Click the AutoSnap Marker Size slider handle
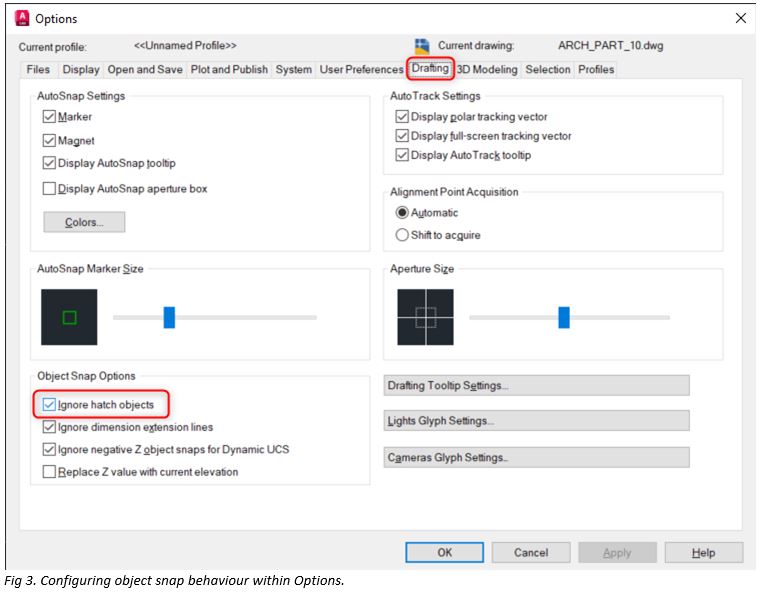This screenshot has width=758, height=596. [x=169, y=318]
